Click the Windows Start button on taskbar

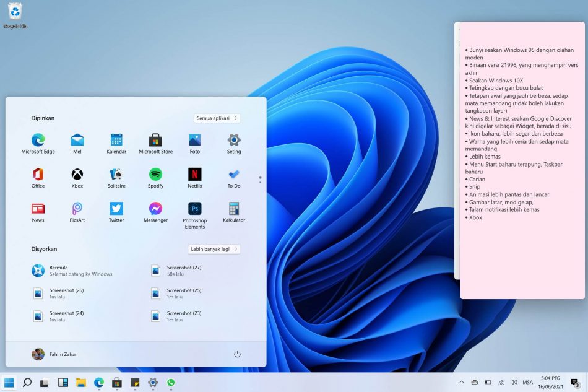9,383
